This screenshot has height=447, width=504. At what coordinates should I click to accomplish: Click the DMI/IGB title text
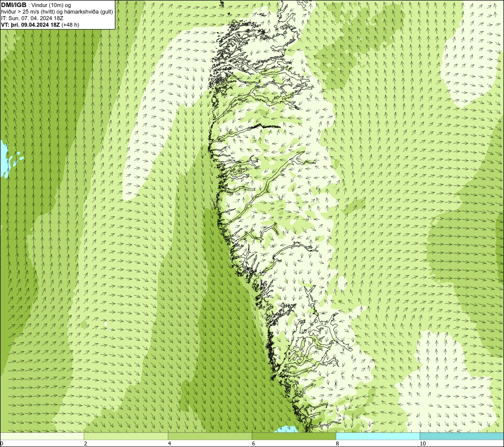(14, 5)
